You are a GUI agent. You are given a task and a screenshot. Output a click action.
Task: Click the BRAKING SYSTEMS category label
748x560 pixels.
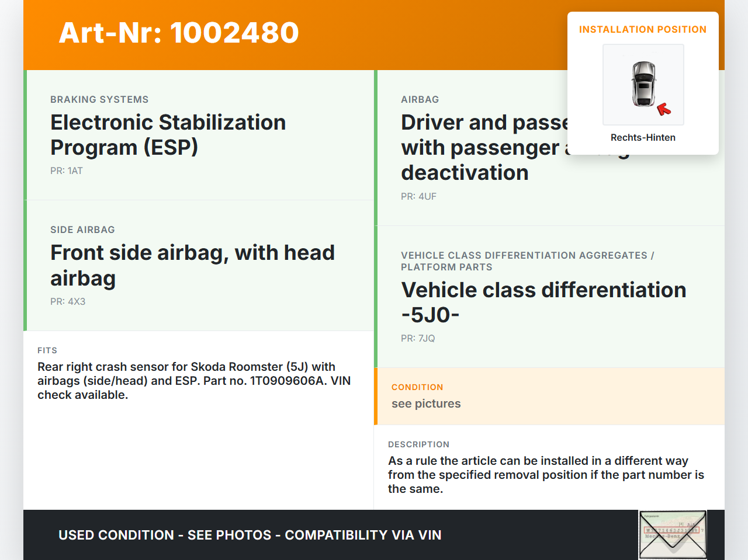[99, 99]
